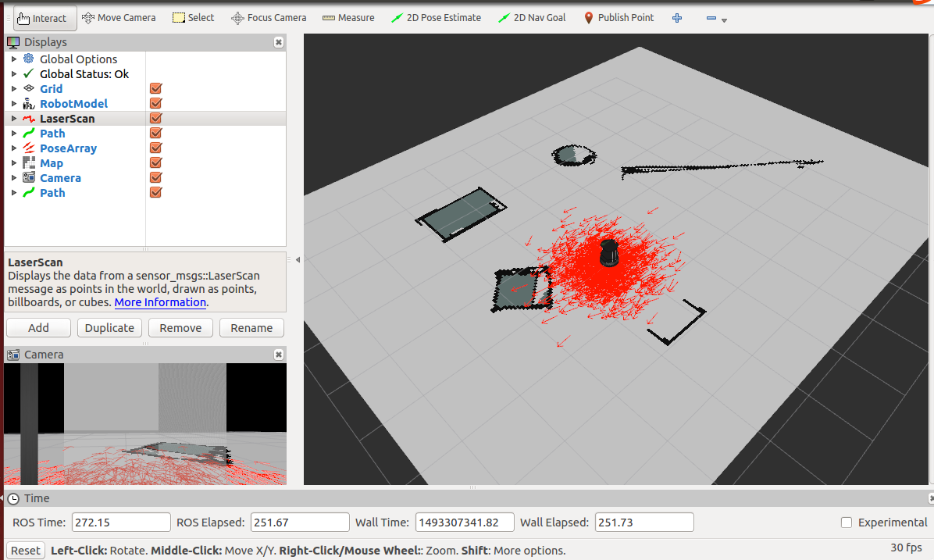Activate the Select tool
This screenshot has height=560, width=934.
(x=193, y=18)
